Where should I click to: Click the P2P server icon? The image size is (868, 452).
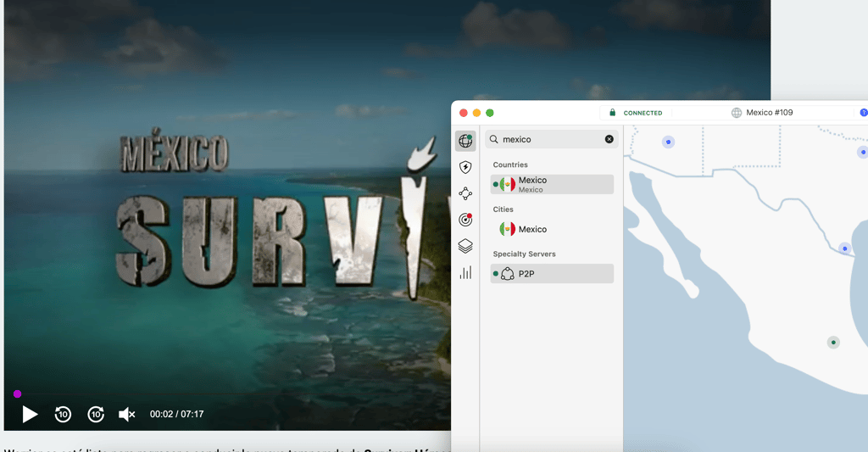[507, 274]
